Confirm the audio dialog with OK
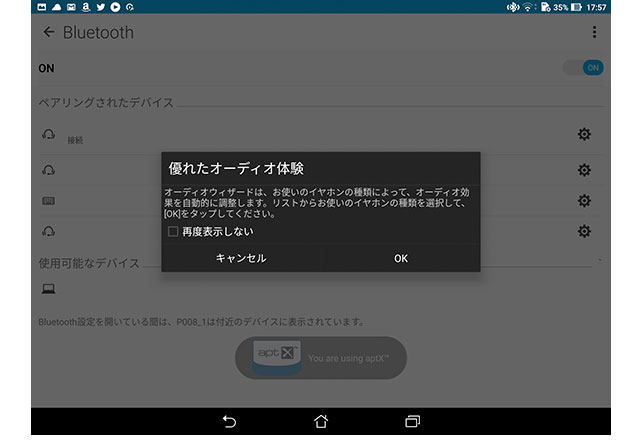Image resolution: width=642 pixels, height=445 pixels. pos(401,258)
